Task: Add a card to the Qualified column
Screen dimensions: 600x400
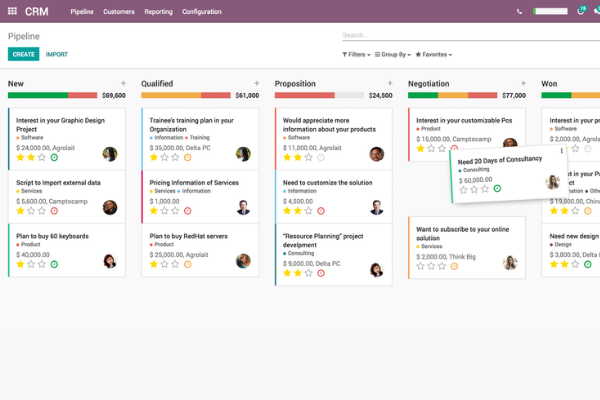Action: tap(256, 83)
